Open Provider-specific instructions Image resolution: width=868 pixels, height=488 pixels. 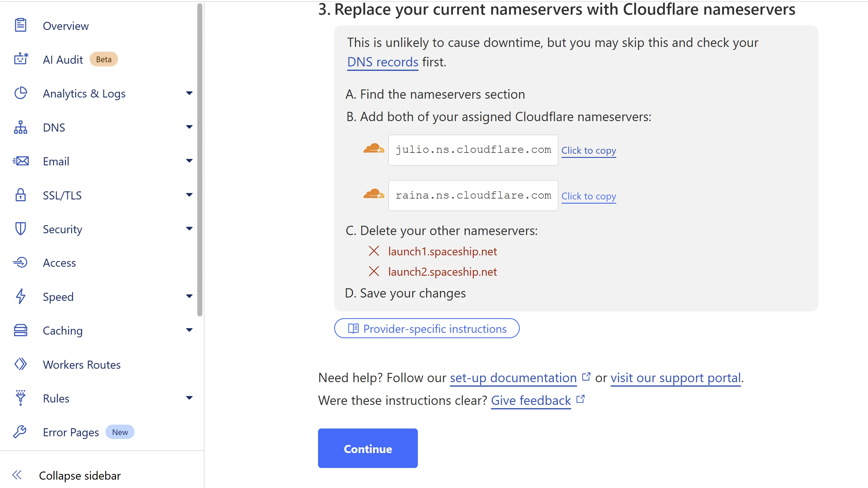coord(427,329)
